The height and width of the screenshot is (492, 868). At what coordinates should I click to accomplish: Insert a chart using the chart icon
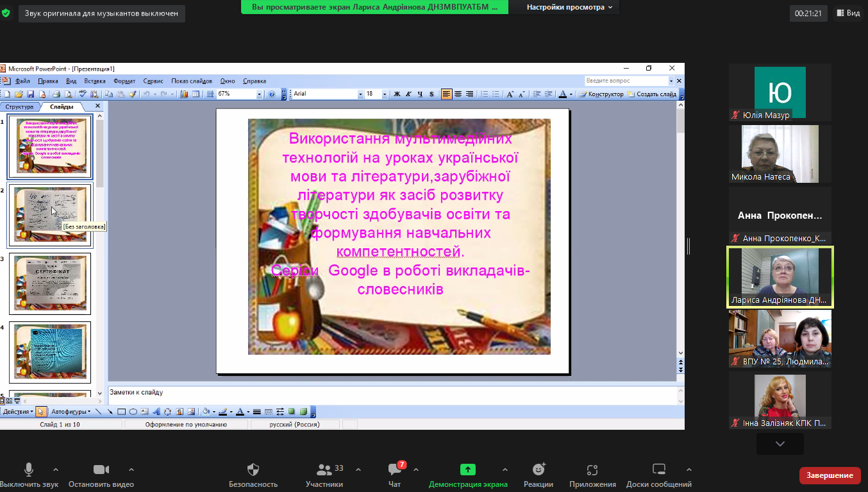pyautogui.click(x=183, y=94)
